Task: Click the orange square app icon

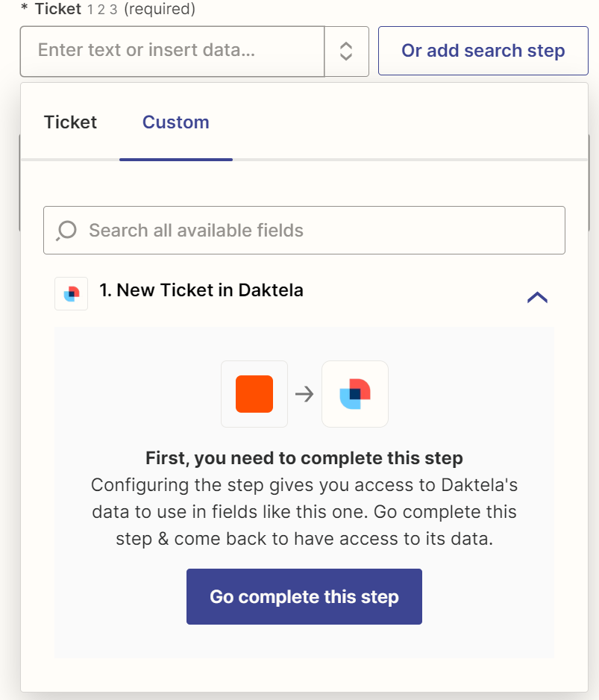Action: point(254,394)
